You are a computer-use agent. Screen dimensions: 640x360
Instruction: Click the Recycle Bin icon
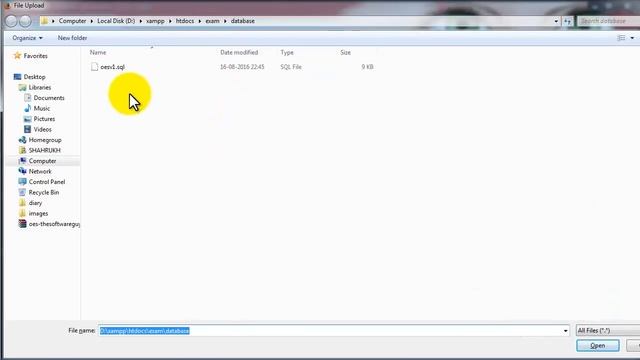pyautogui.click(x=22, y=192)
